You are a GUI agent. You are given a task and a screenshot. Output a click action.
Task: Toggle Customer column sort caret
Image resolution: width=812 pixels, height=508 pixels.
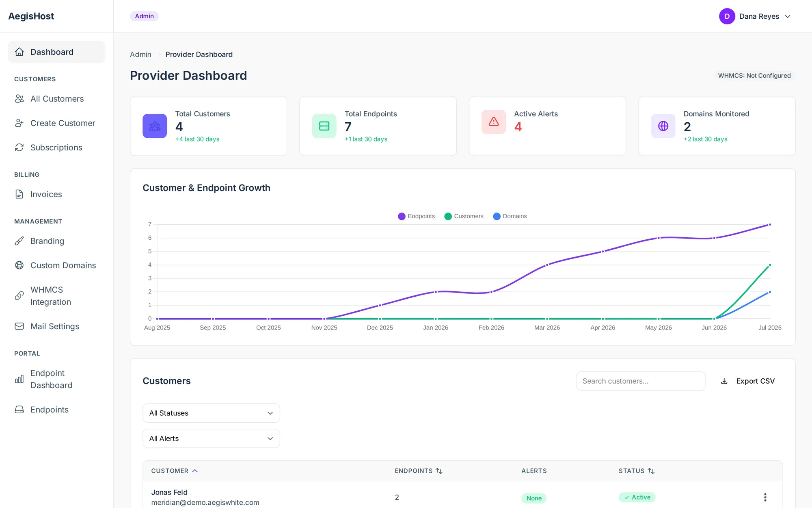click(195, 471)
